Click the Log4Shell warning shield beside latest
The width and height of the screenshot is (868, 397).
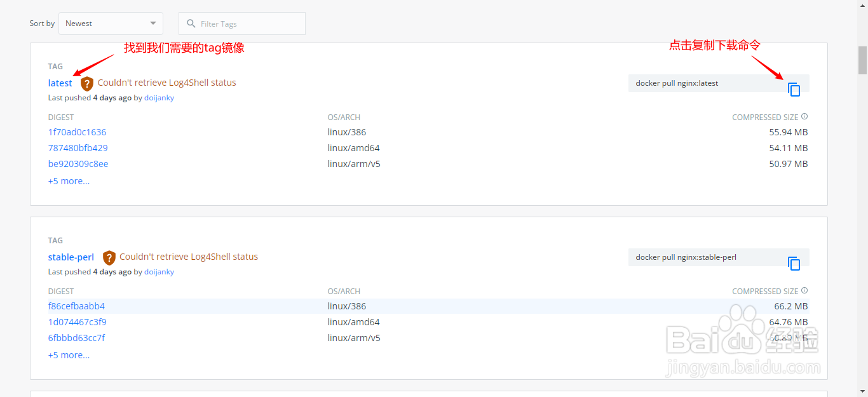click(87, 83)
